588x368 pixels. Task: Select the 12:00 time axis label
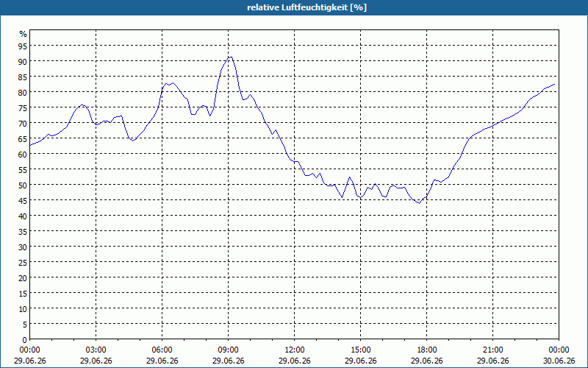point(295,350)
